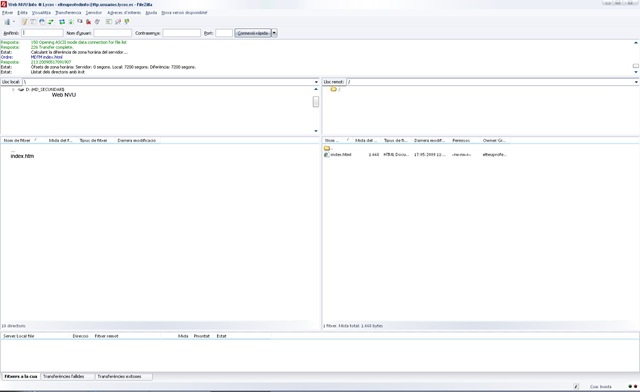Open the Nova versió disponible menu
The width and height of the screenshot is (640, 392).
click(x=184, y=13)
